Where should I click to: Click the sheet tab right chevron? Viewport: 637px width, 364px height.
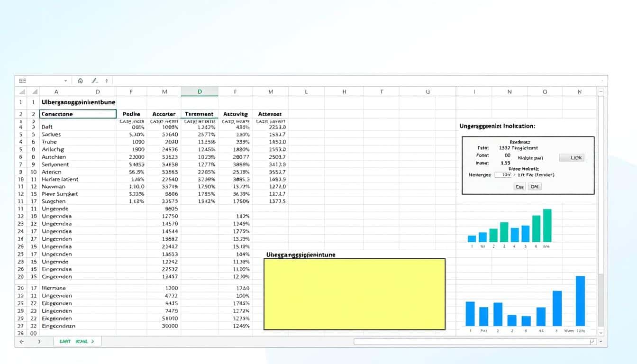92,341
